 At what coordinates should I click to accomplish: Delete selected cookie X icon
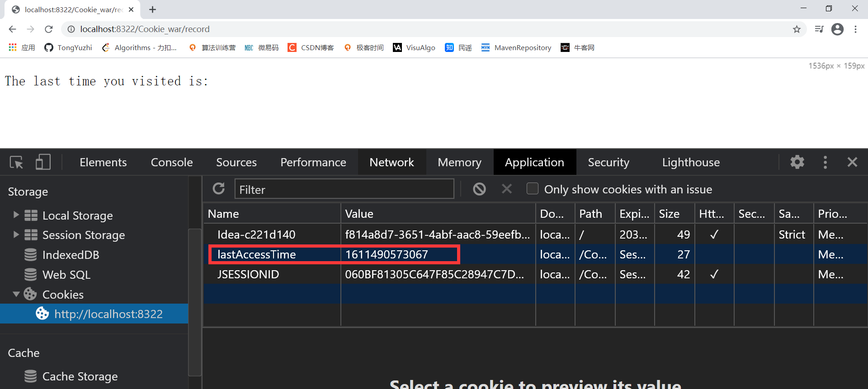pos(507,189)
